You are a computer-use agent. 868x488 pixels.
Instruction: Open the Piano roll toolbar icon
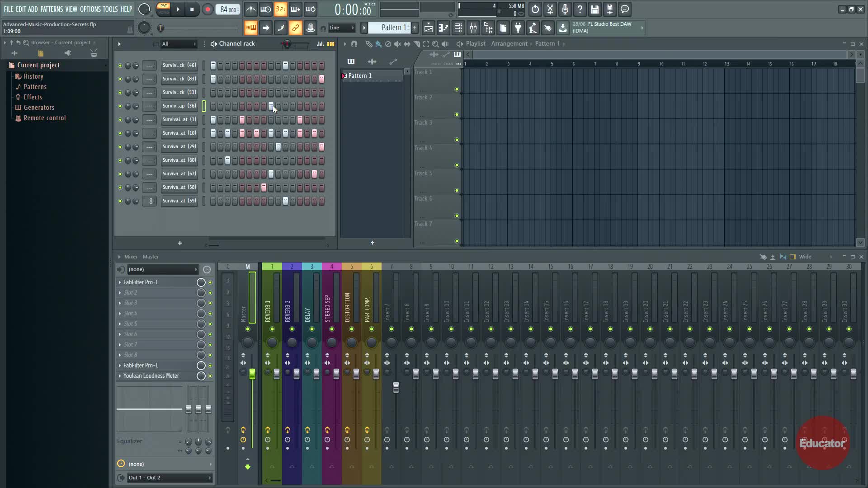(x=443, y=28)
